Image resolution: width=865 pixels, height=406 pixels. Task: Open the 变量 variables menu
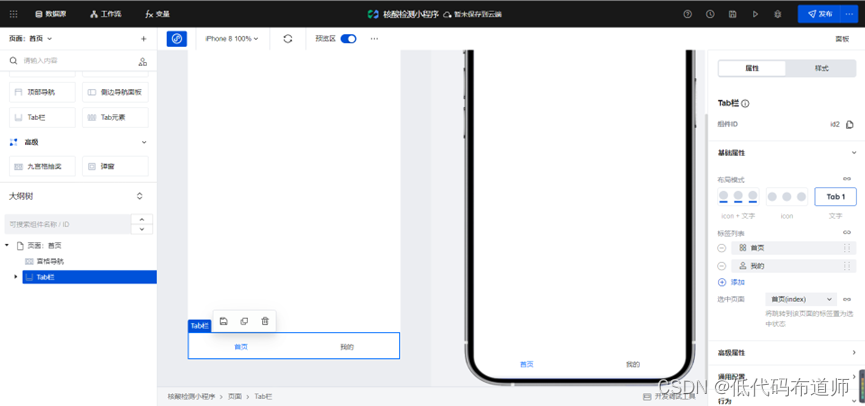[158, 14]
